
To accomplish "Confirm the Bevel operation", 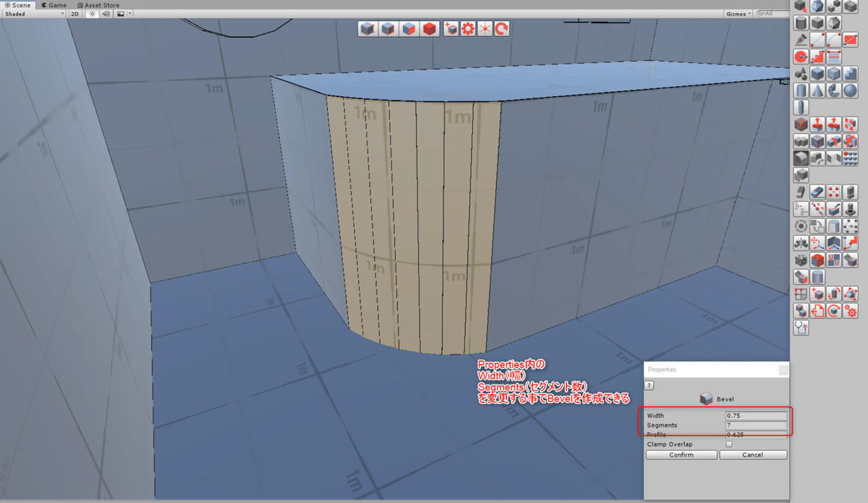I will (681, 455).
